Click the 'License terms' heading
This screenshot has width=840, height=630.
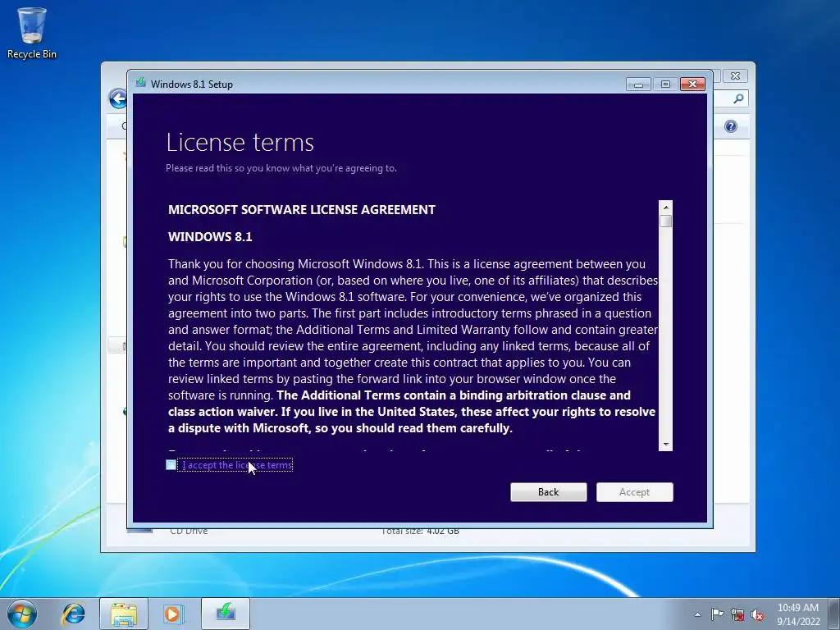[240, 143]
